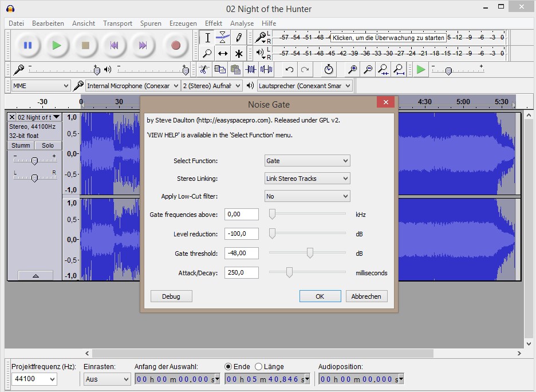Select the Ende radio button
Viewport: 536px width, 392px height.
(x=228, y=366)
